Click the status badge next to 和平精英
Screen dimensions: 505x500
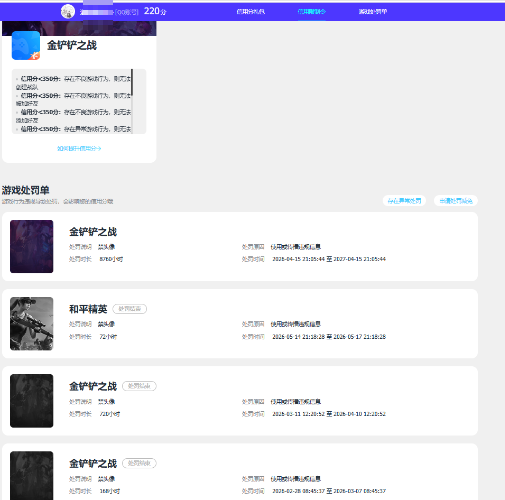click(130, 309)
